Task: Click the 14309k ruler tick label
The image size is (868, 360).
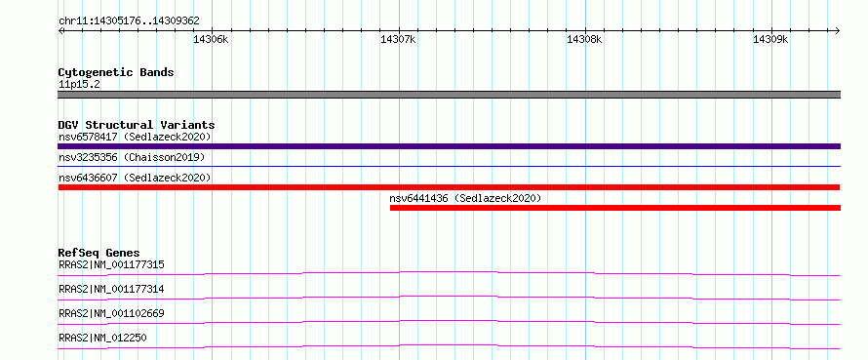Action: tap(770, 39)
